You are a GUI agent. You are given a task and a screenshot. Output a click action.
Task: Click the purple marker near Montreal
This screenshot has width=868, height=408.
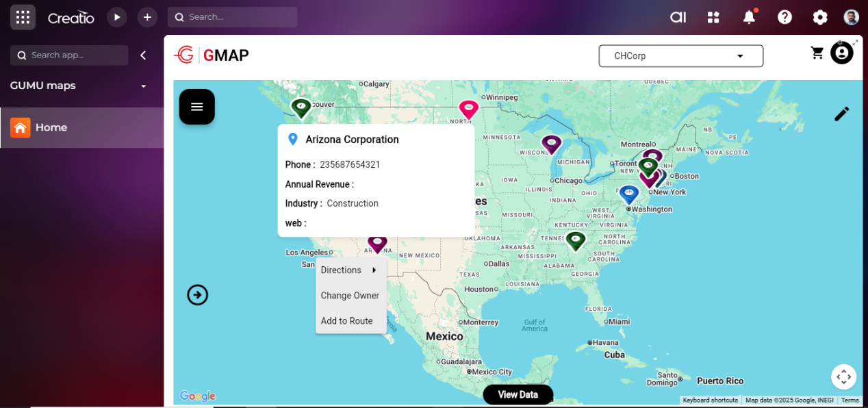tap(653, 155)
